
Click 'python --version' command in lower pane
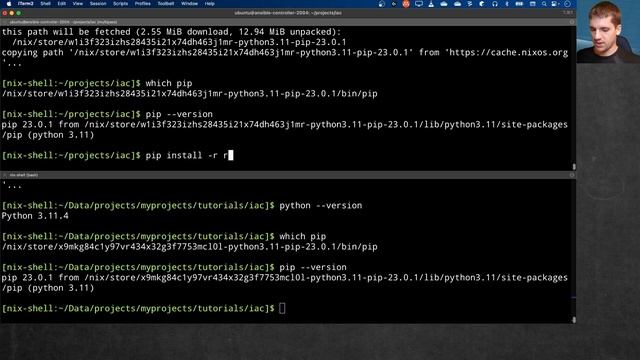tap(320, 205)
